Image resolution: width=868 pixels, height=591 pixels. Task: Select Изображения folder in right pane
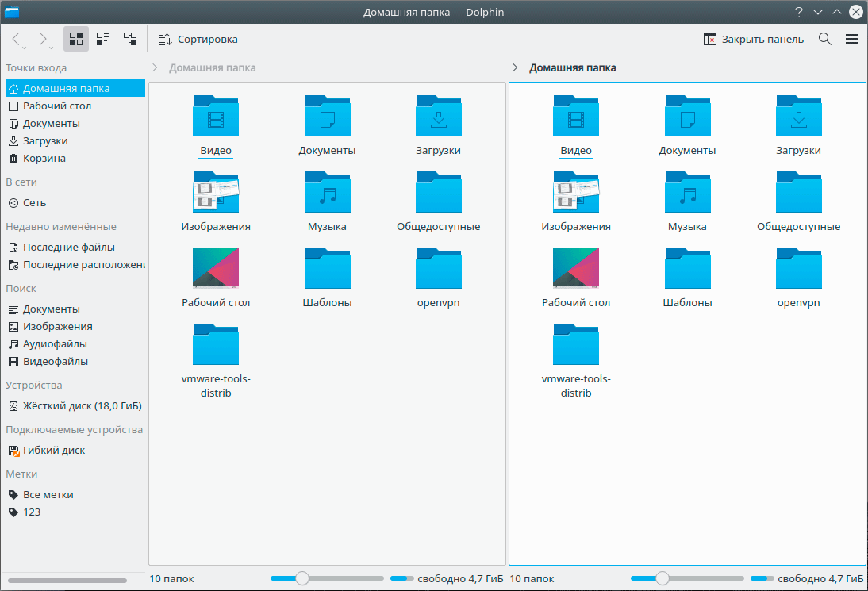576,201
